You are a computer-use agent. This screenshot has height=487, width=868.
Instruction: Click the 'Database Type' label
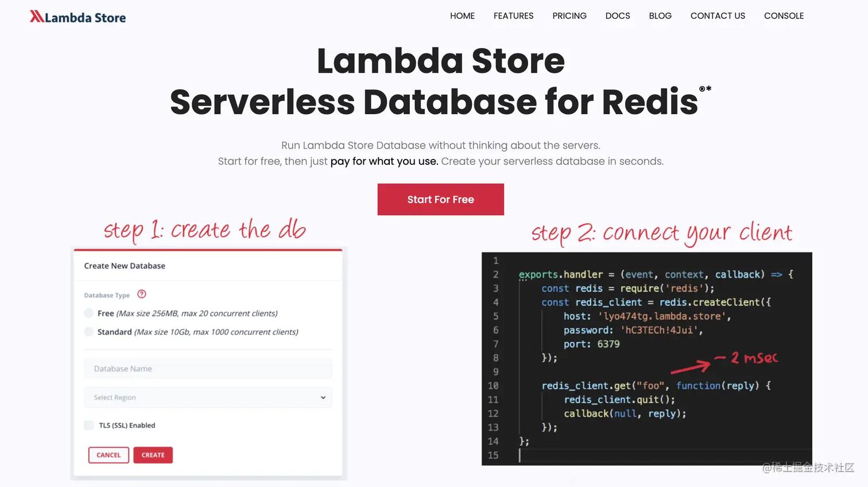pos(107,295)
